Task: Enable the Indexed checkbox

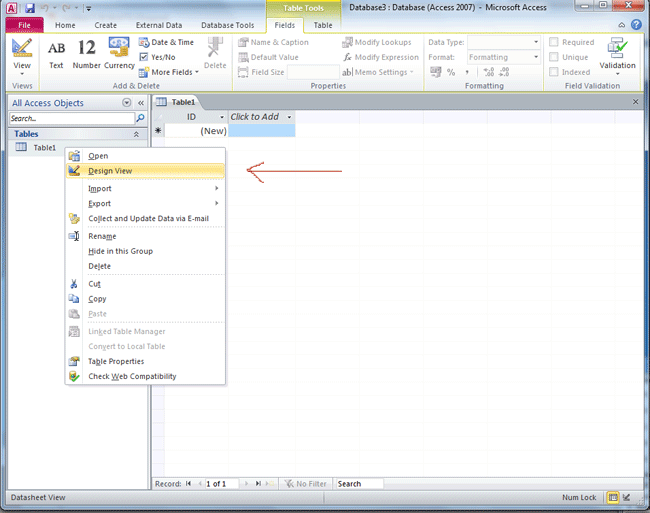Action: click(554, 72)
